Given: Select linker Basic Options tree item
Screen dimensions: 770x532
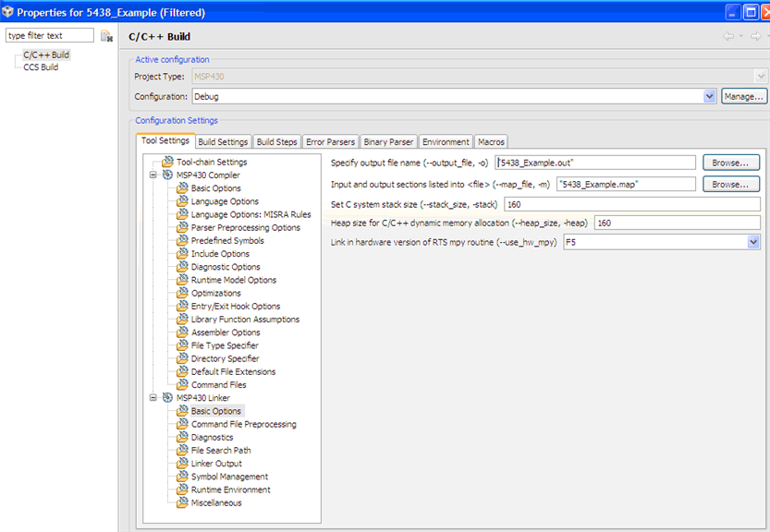Looking at the screenshot, I should 216,411.
